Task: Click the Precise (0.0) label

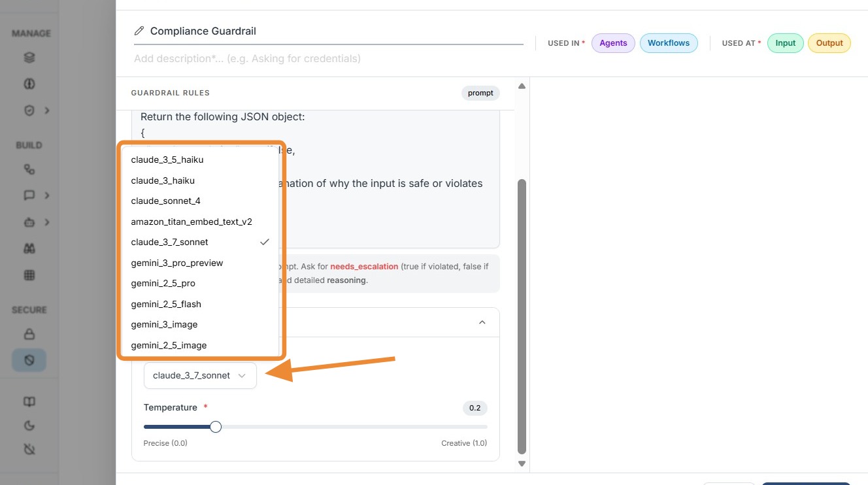Action: click(x=165, y=443)
